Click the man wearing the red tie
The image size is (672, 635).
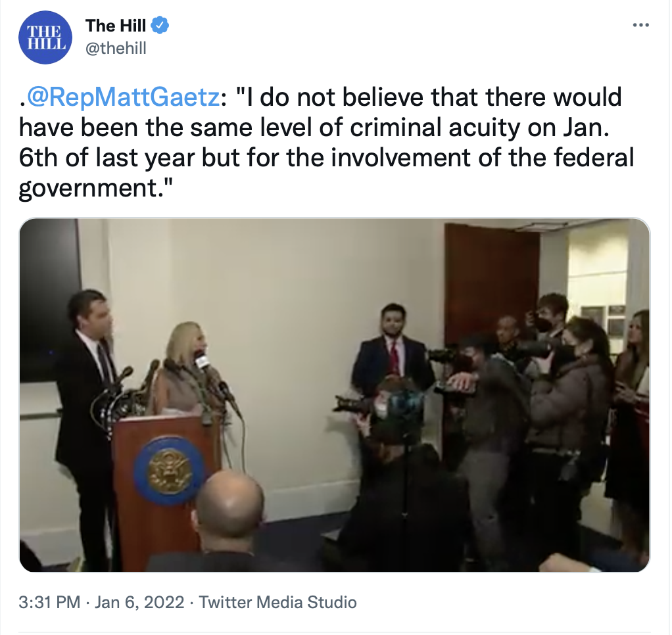(x=392, y=347)
